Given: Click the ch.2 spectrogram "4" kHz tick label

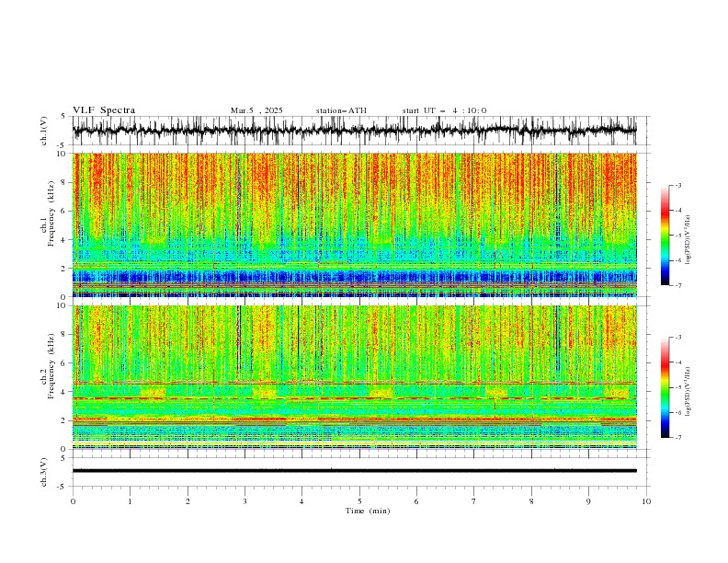Looking at the screenshot, I should (x=63, y=392).
